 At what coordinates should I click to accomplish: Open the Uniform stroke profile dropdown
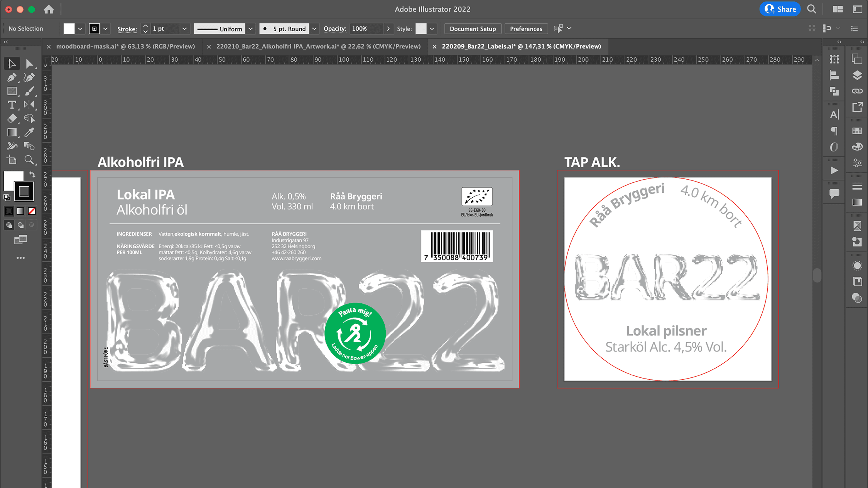pos(250,29)
